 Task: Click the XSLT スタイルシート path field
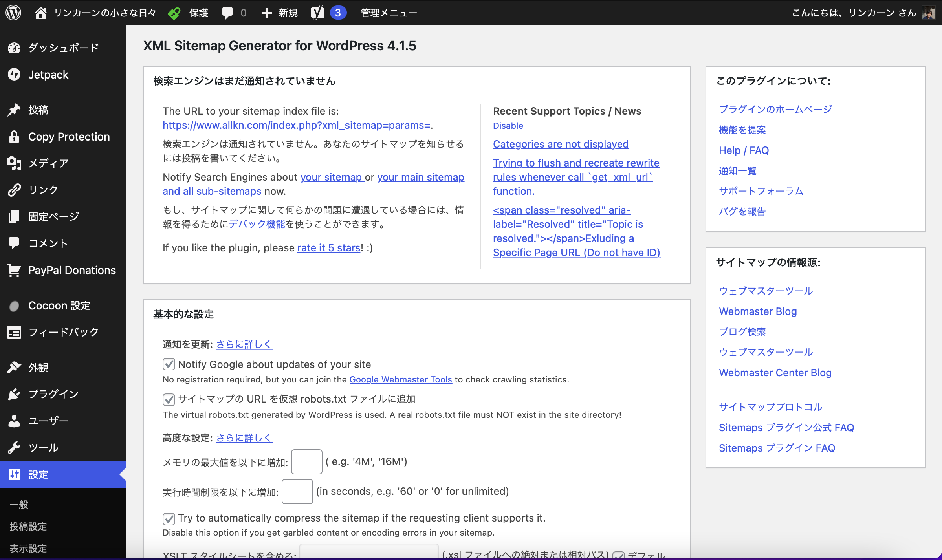[369, 551]
